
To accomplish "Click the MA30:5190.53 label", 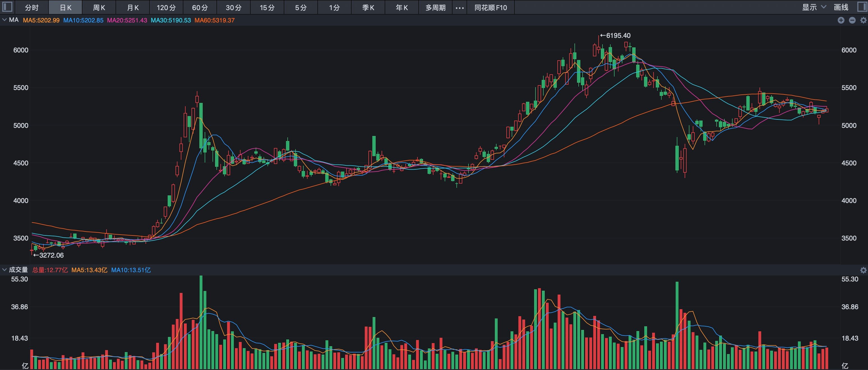I will [x=171, y=20].
